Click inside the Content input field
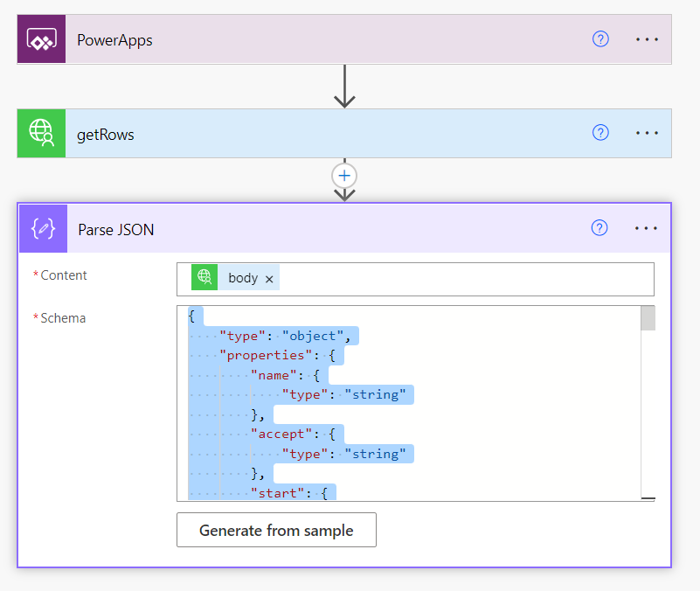The width and height of the screenshot is (700, 591). (x=463, y=279)
